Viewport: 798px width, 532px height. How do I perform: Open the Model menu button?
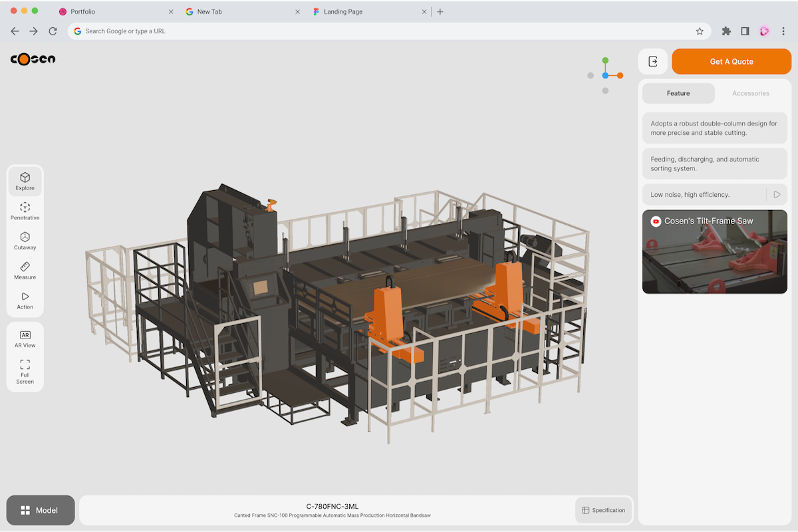tap(40, 510)
